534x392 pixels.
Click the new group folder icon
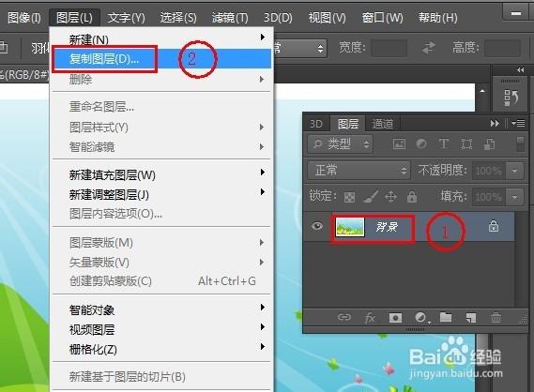click(446, 317)
